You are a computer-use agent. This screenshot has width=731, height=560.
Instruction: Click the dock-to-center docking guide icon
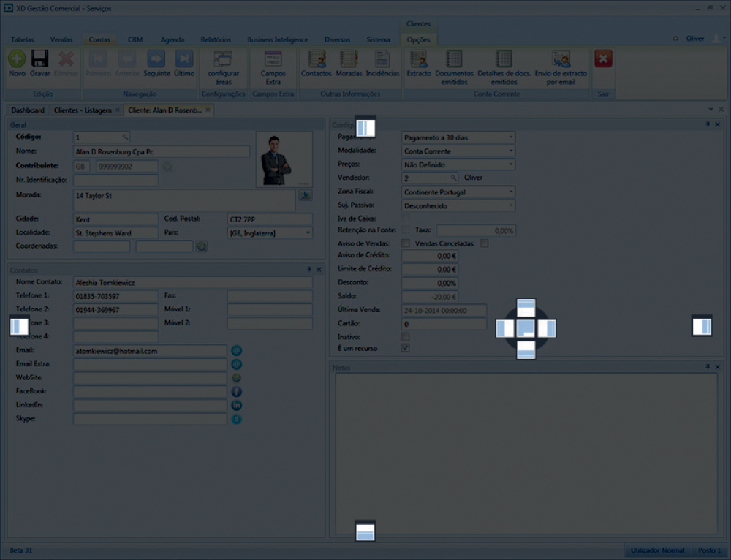[526, 329]
